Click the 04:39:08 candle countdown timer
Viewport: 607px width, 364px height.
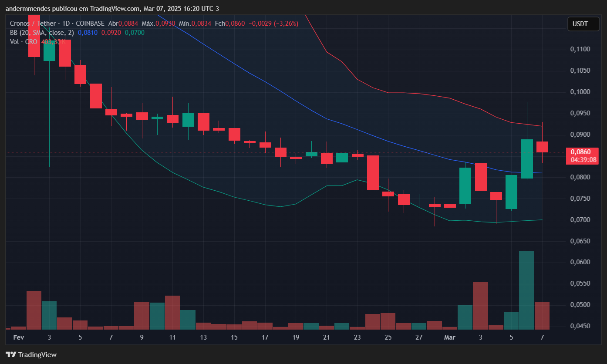click(583, 160)
